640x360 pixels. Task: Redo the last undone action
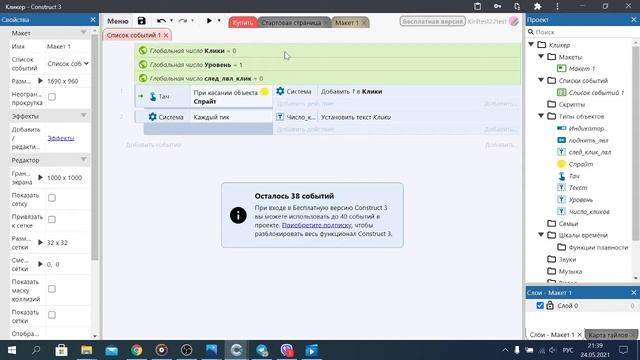182,21
